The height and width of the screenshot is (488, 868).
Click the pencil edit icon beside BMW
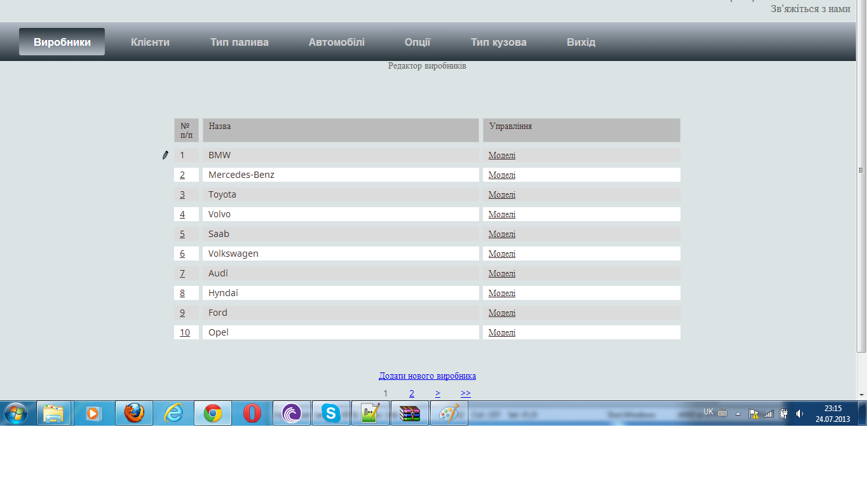pos(165,155)
